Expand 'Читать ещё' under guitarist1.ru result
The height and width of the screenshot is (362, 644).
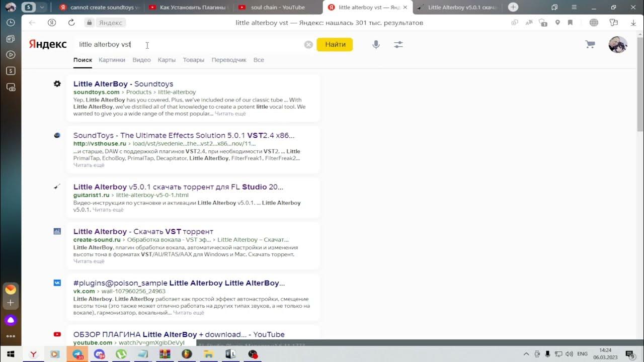(108, 210)
